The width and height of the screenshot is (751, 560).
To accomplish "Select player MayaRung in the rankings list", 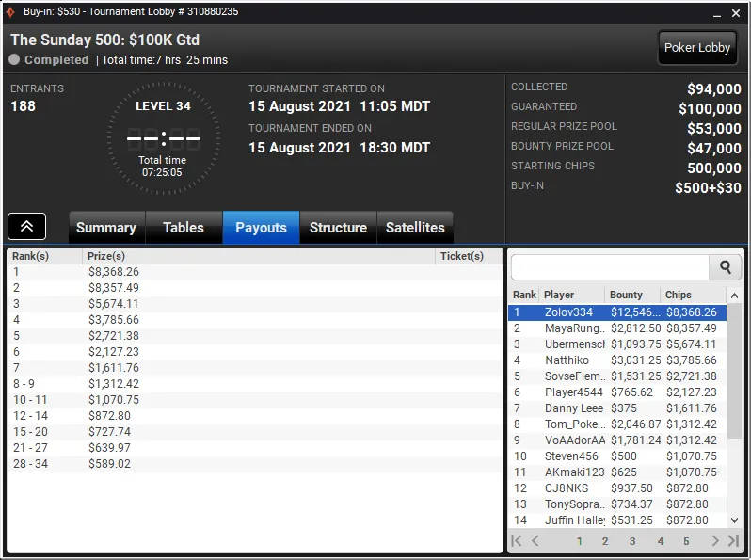I will (574, 328).
